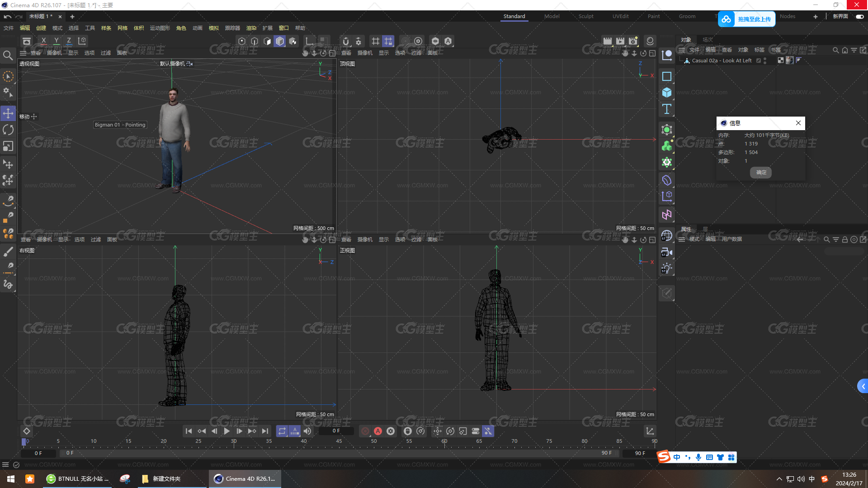868x488 pixels.
Task: Click Record Active Objects keyframe button
Action: (x=365, y=431)
